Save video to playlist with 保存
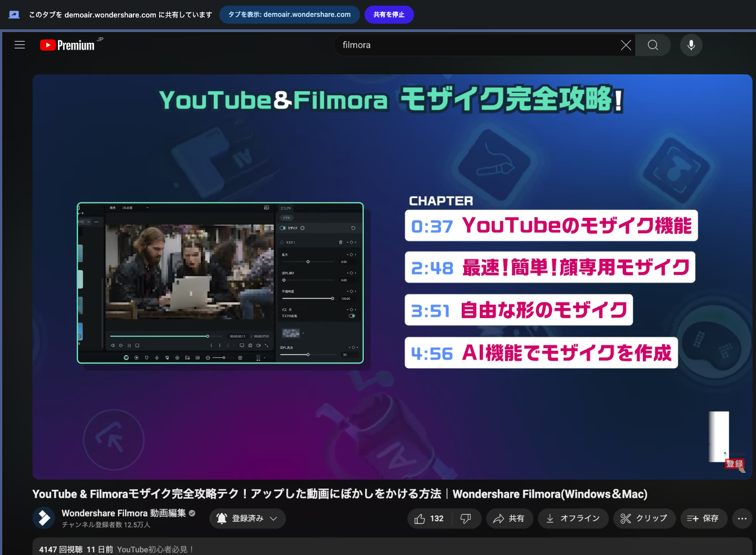Viewport: 756px width, 555px height. [703, 518]
